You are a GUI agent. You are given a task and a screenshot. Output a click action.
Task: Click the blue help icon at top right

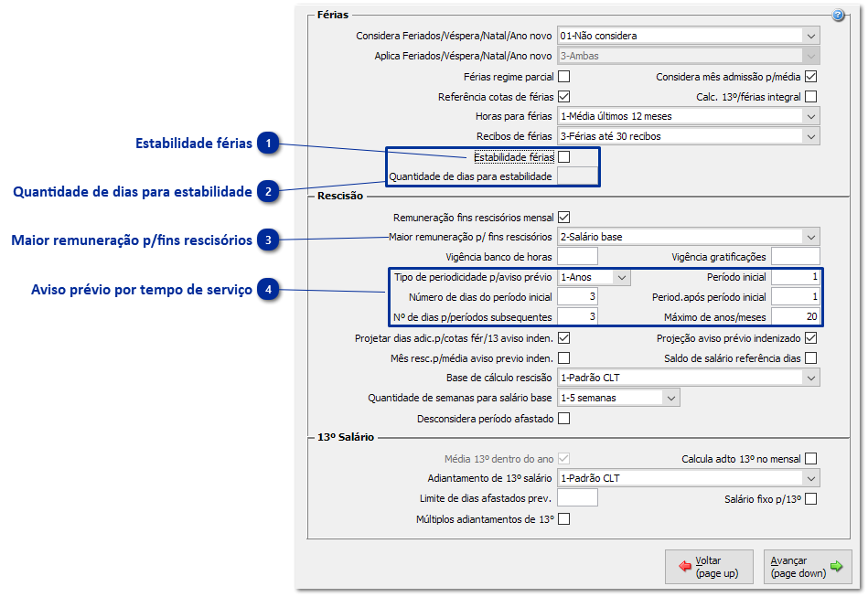click(x=838, y=15)
